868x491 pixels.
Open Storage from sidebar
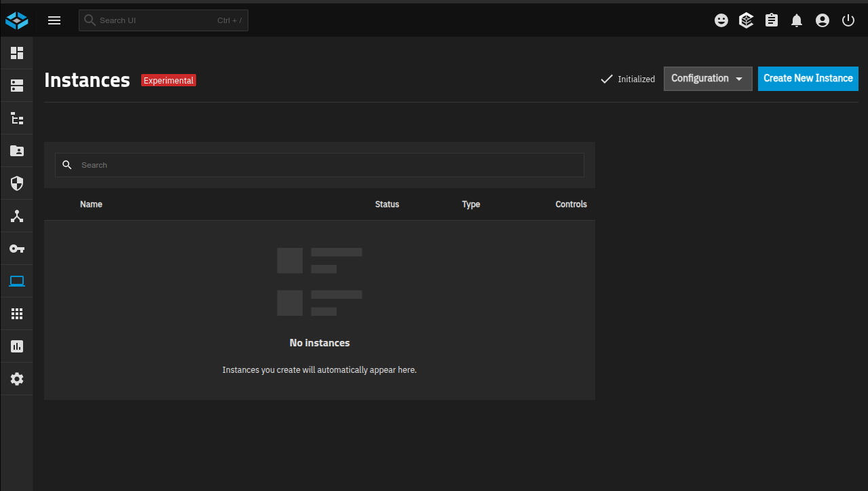pos(17,86)
